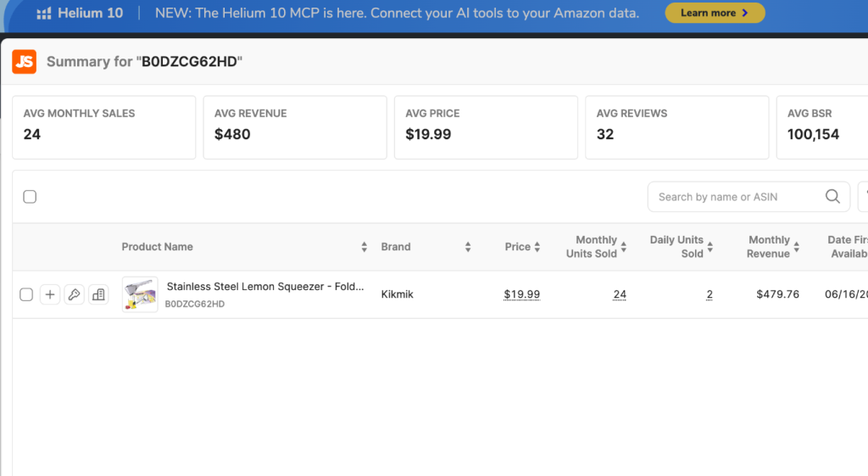Sort by Price column arrows
868x476 pixels.
[x=537, y=247]
